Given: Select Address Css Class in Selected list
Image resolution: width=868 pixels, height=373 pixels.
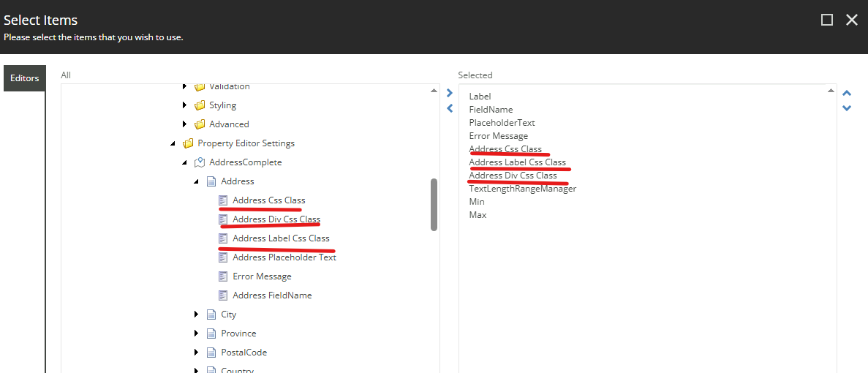Looking at the screenshot, I should [x=505, y=149].
